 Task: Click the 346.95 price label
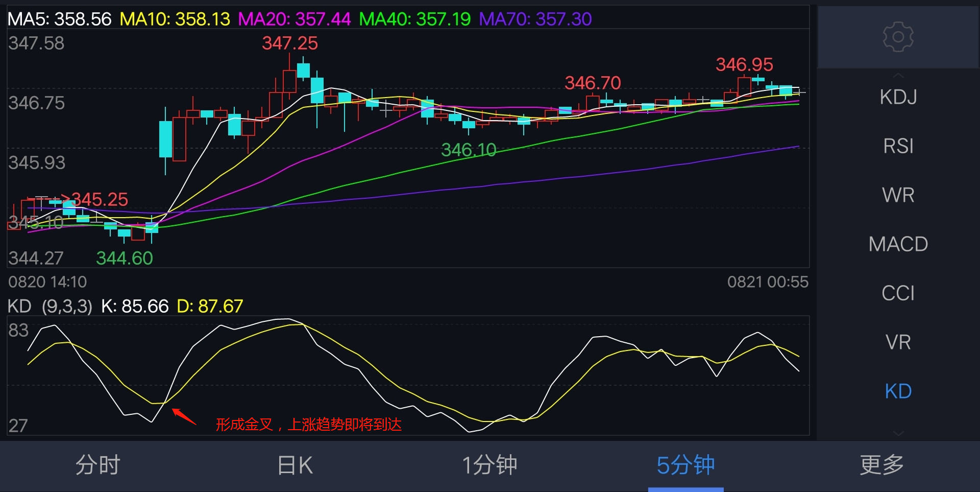click(745, 65)
